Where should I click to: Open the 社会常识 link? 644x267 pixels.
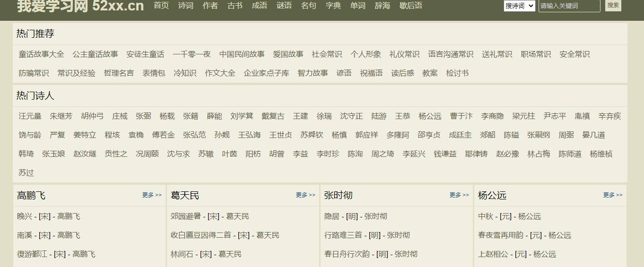pyautogui.click(x=327, y=54)
